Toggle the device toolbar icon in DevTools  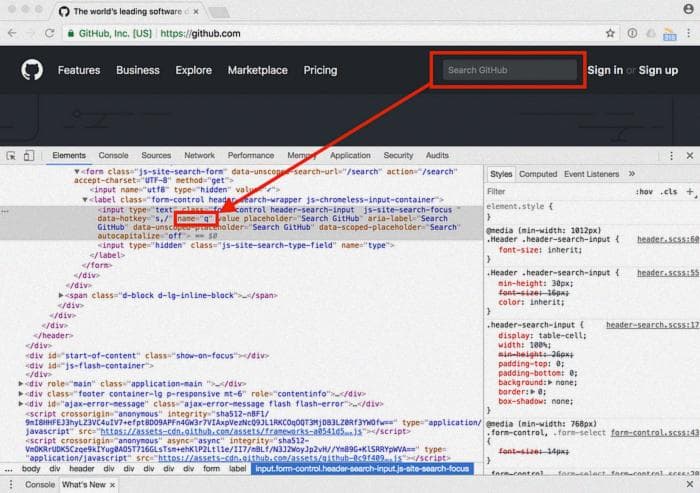tap(29, 155)
